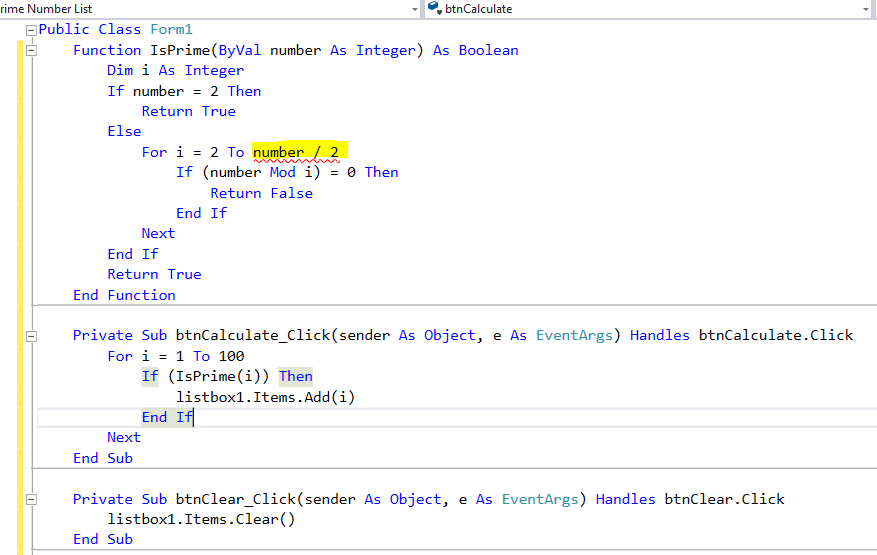Open the class dropdown showing Prime Number List

point(210,9)
